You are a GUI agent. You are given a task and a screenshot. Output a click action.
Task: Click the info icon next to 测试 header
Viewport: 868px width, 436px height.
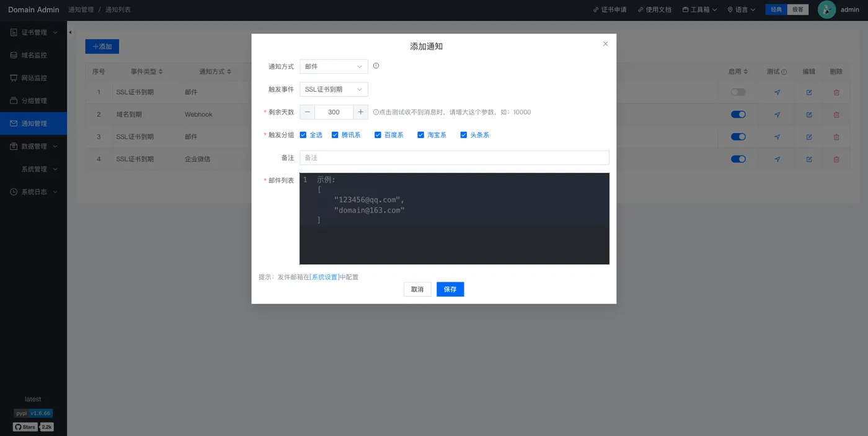[x=784, y=72]
